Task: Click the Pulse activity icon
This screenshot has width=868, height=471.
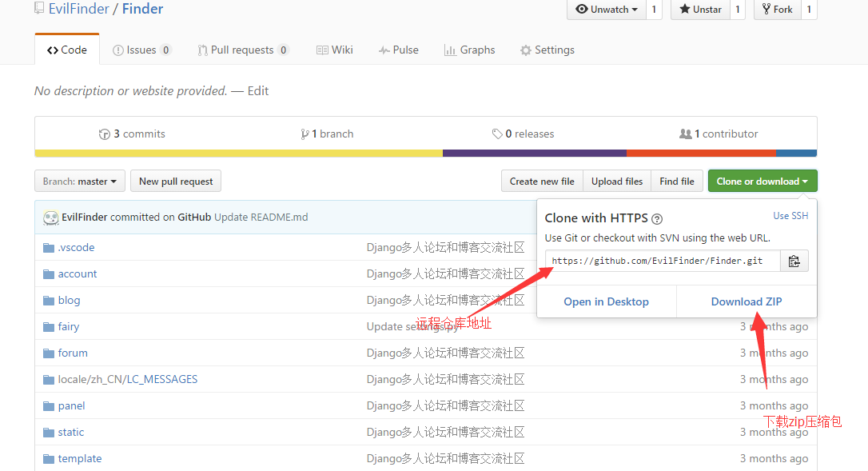Action: 384,50
